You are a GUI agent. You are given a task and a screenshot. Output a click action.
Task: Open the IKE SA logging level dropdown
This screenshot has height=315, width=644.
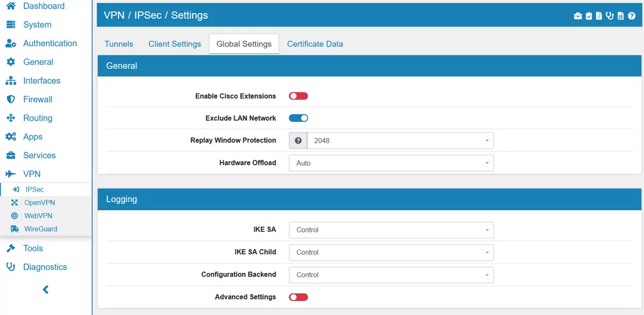(x=391, y=230)
